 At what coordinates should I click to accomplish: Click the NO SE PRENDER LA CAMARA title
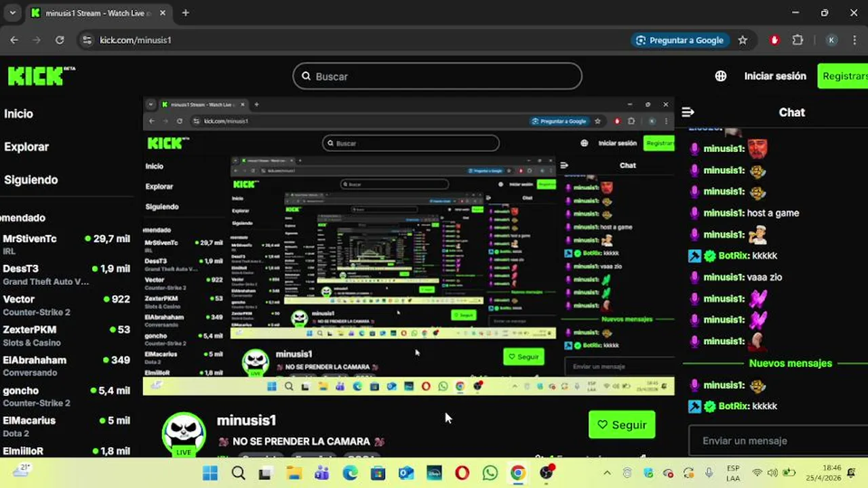tap(301, 441)
